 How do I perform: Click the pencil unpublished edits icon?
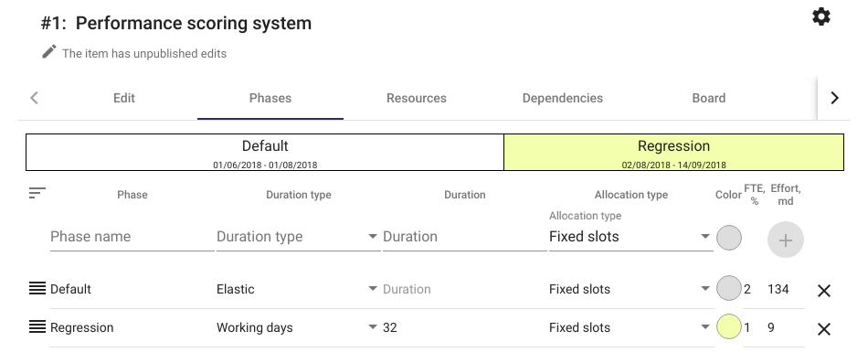click(x=49, y=52)
